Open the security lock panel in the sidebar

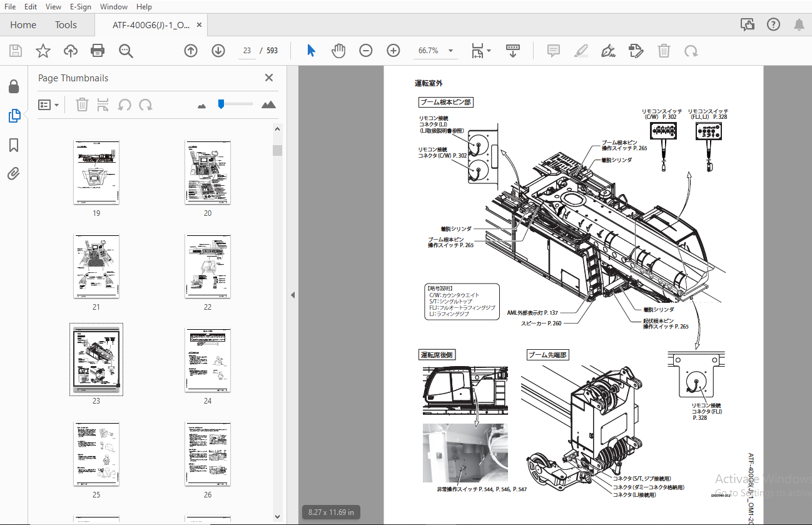tap(14, 86)
